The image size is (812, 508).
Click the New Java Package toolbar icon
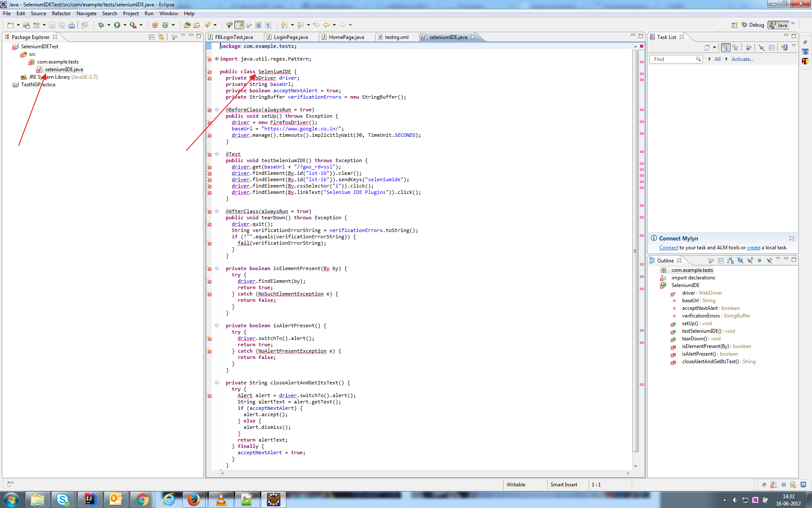coord(155,25)
